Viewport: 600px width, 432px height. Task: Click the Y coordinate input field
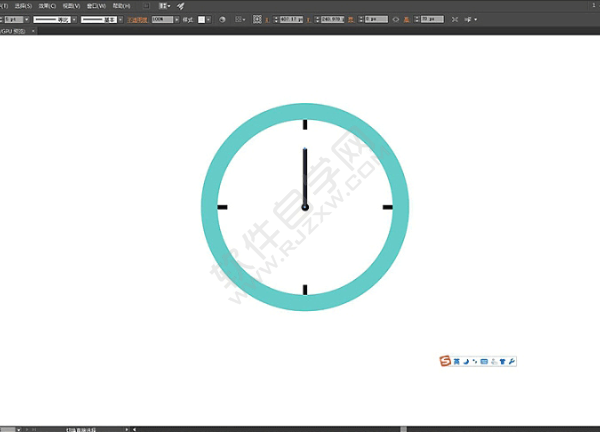tap(333, 19)
